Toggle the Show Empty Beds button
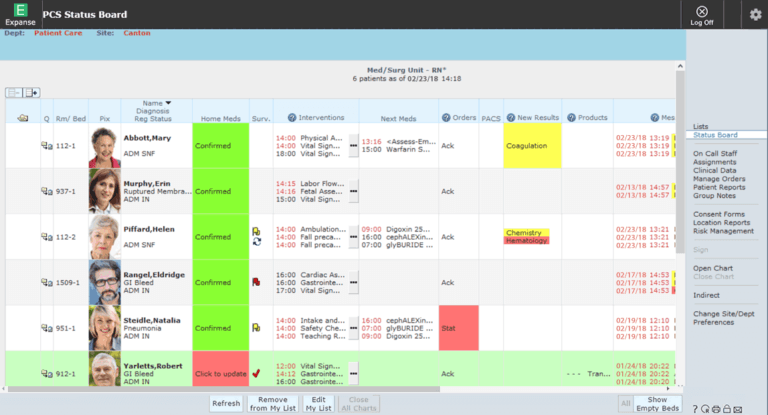 (657, 404)
